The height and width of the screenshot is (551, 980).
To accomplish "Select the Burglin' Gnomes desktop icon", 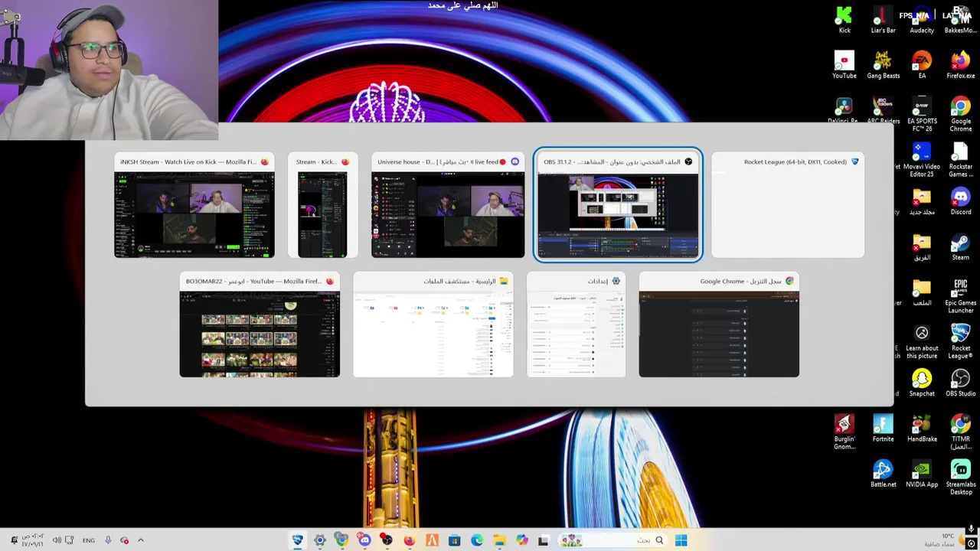I will click(844, 432).
